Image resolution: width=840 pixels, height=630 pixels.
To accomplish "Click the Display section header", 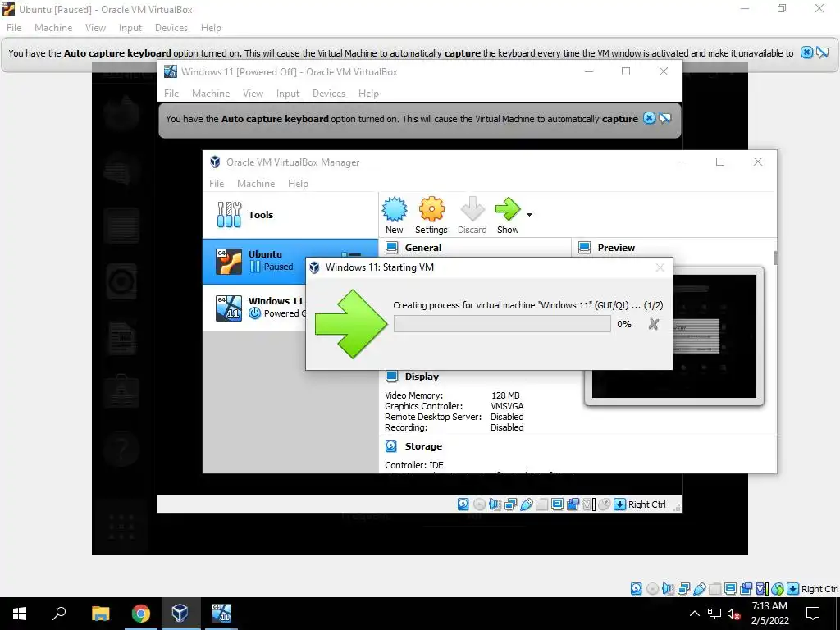I will tap(422, 377).
